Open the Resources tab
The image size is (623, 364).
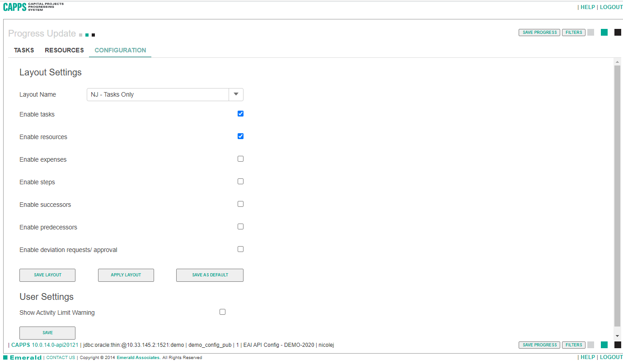tap(64, 50)
